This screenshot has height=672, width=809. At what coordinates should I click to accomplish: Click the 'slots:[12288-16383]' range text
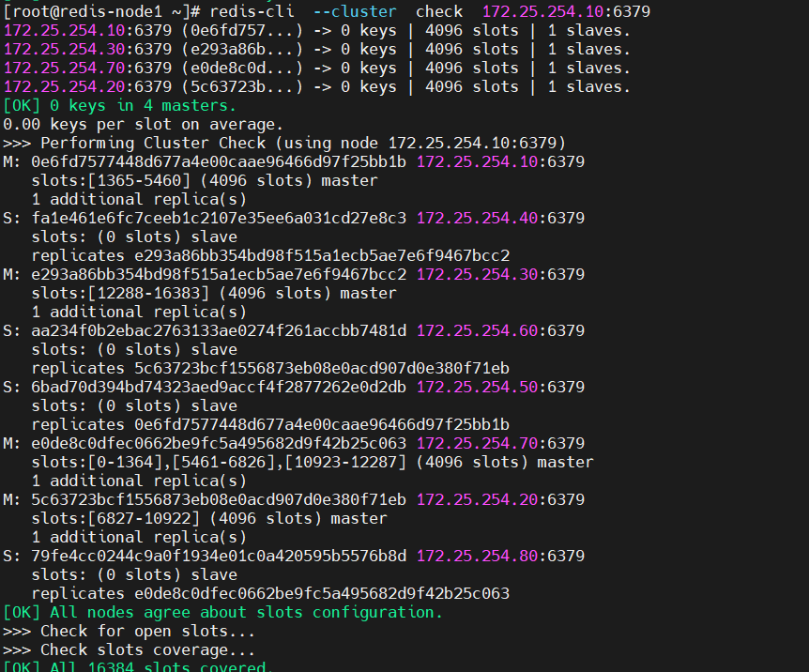(120, 293)
